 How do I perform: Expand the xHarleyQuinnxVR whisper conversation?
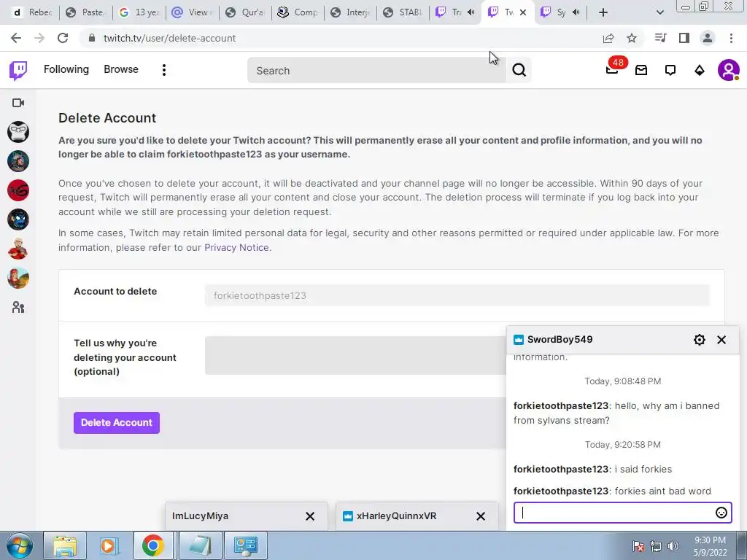[x=396, y=516]
